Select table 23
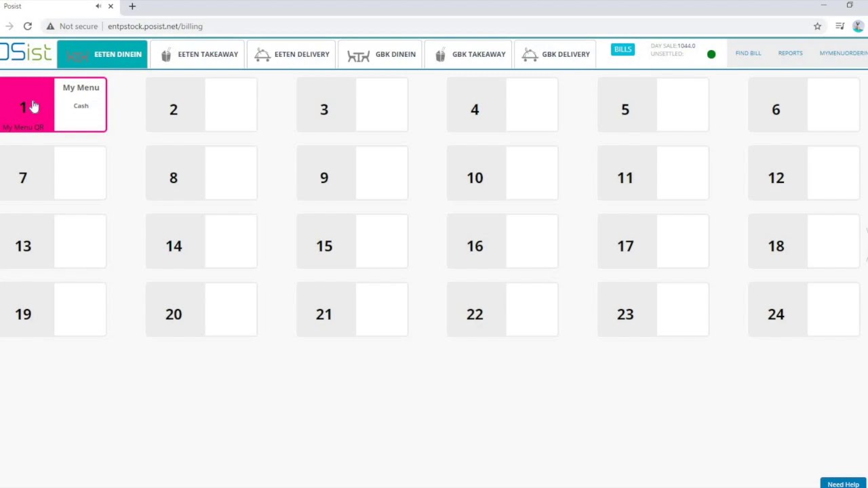The width and height of the screenshot is (868, 488). [x=653, y=310]
